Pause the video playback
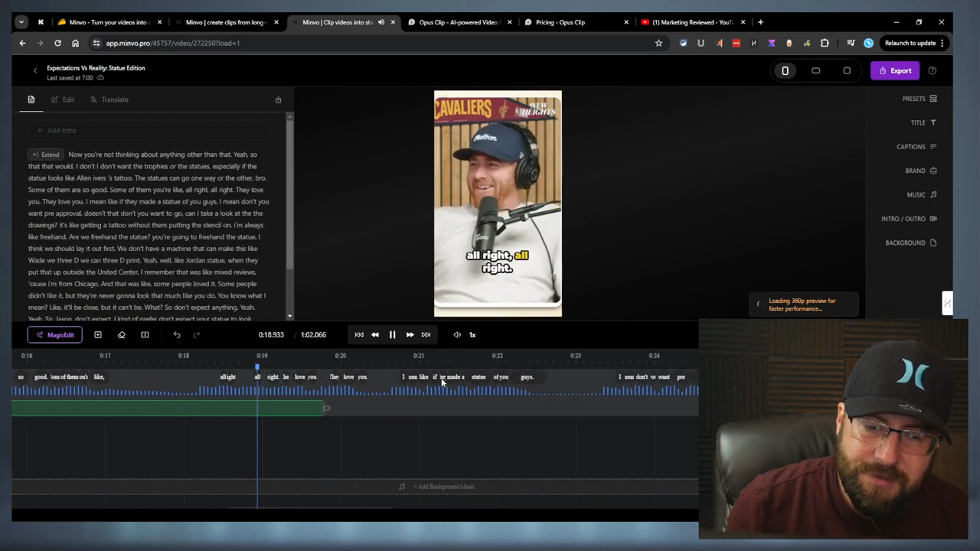980x551 pixels. (392, 334)
